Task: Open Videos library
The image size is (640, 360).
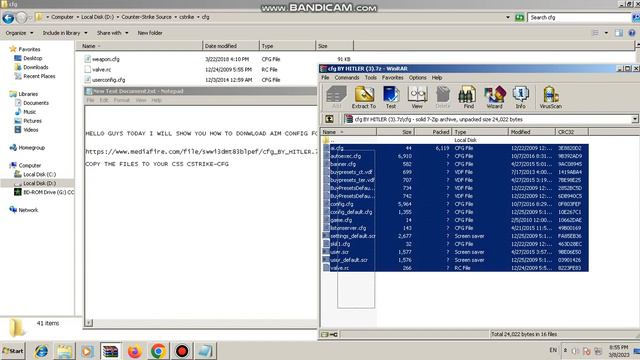Action: 31,130
